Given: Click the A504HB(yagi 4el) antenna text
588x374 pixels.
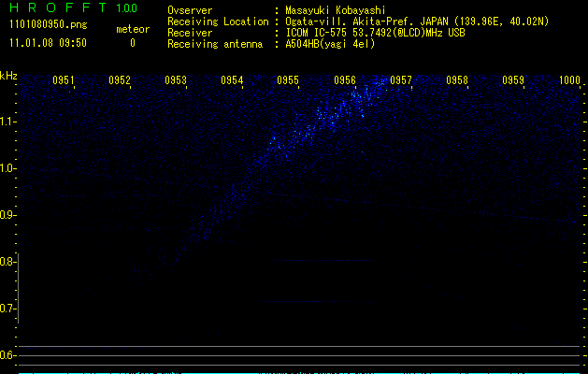Looking at the screenshot, I should (330, 44).
